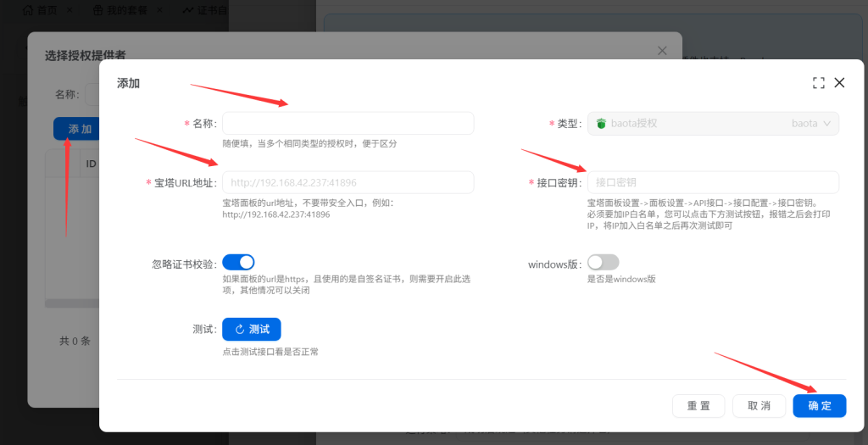The width and height of the screenshot is (868, 445).
Task: Switch to the 我的套餐 tab
Action: tap(120, 10)
